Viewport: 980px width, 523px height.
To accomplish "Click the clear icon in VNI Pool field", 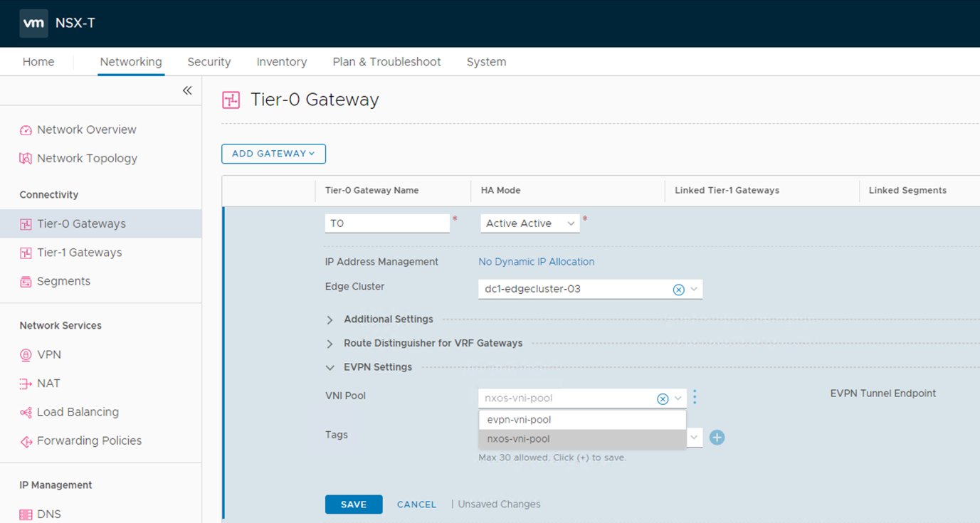I will coord(662,399).
